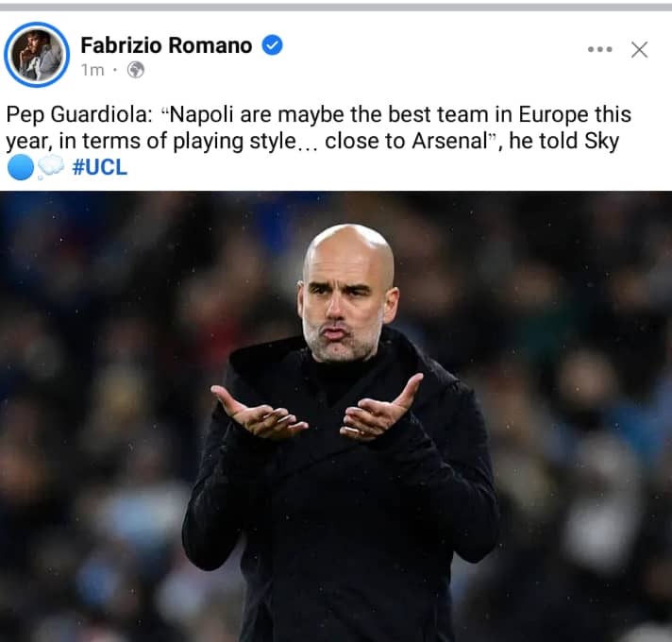Screen dimensions: 672x642
Task: Click the words "he told Sky"
Action: point(564,141)
